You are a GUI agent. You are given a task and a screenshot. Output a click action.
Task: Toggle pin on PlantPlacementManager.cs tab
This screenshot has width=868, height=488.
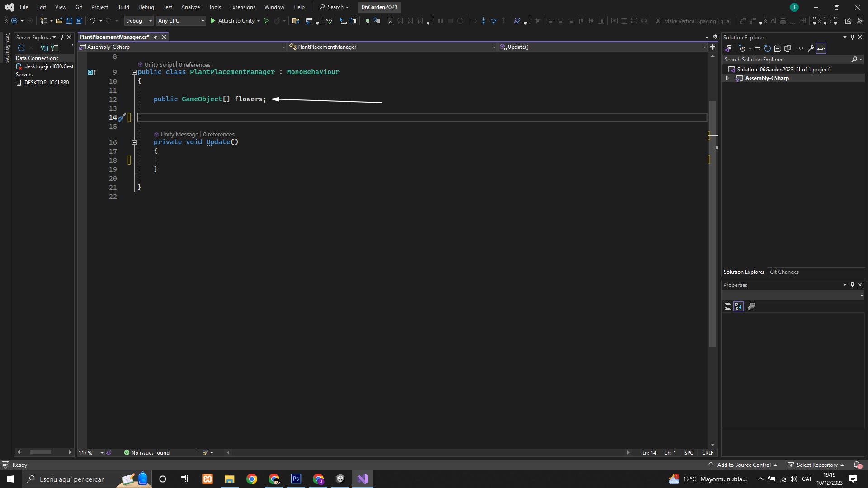(x=156, y=37)
